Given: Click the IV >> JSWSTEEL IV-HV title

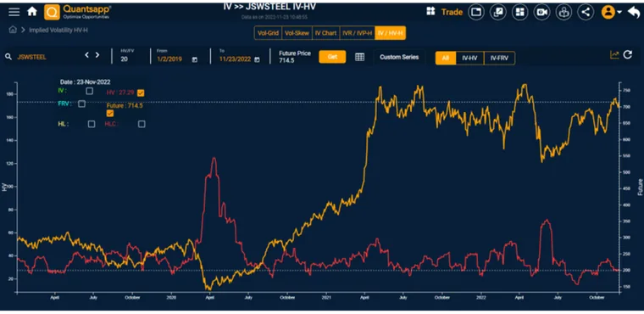Looking at the screenshot, I should click(269, 7).
